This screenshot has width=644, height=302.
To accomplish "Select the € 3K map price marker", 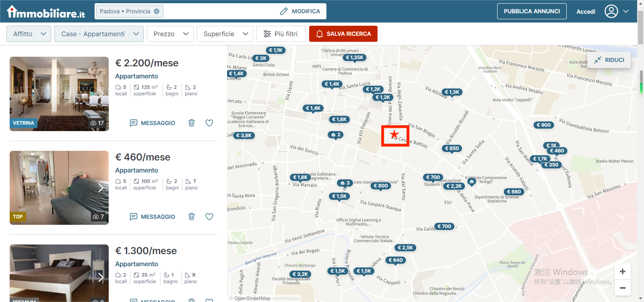I will pos(261,58).
